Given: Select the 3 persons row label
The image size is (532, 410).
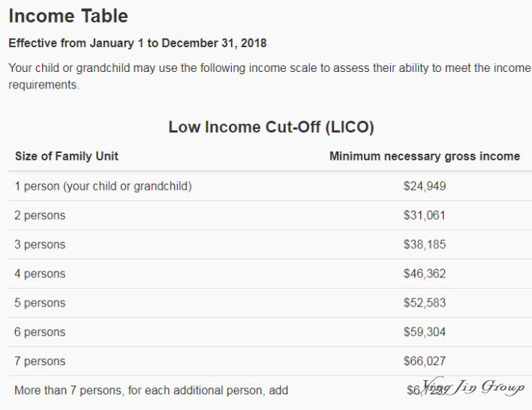Looking at the screenshot, I should [x=40, y=244].
